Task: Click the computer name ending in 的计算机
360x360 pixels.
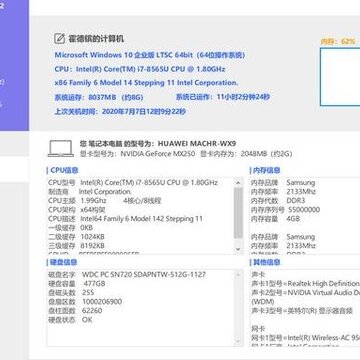Action: (x=96, y=39)
